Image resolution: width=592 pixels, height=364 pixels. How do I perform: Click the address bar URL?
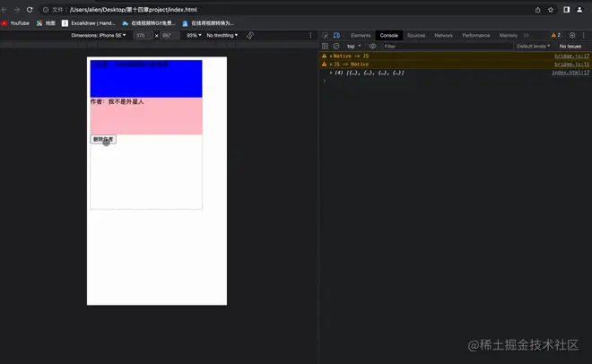(133, 10)
